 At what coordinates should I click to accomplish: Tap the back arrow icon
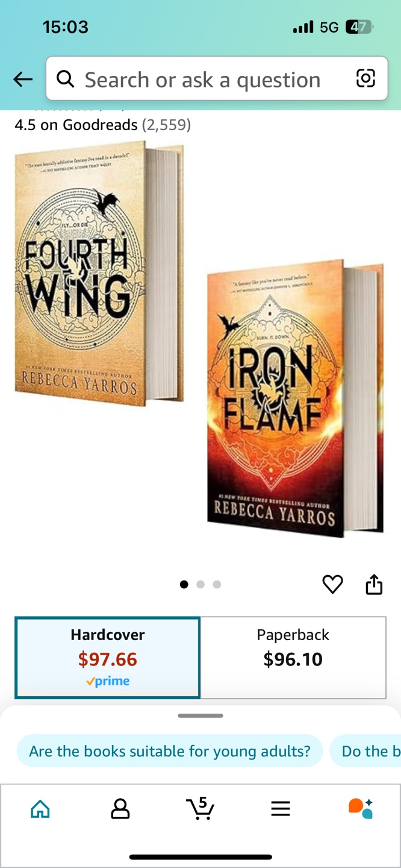click(x=23, y=79)
